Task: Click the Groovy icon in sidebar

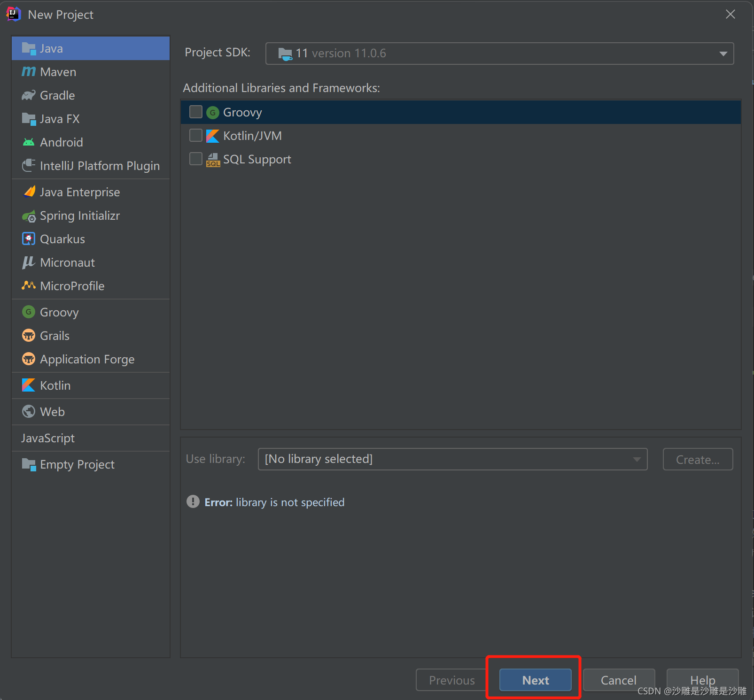Action: pyautogui.click(x=29, y=312)
